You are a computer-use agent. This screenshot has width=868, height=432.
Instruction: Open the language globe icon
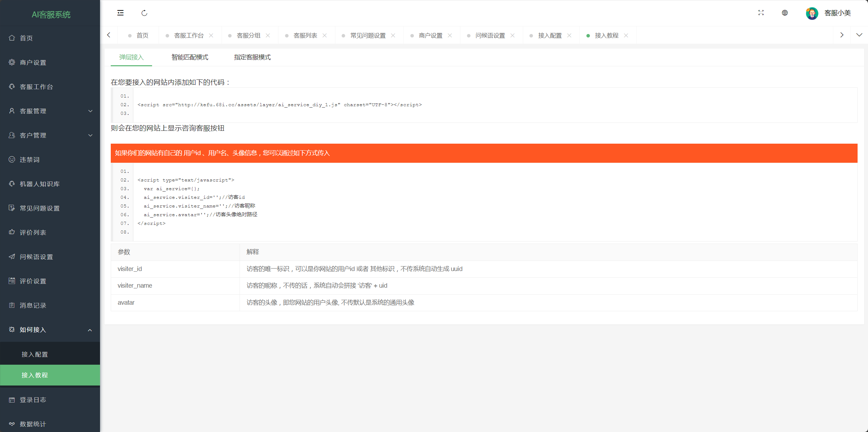(x=785, y=13)
